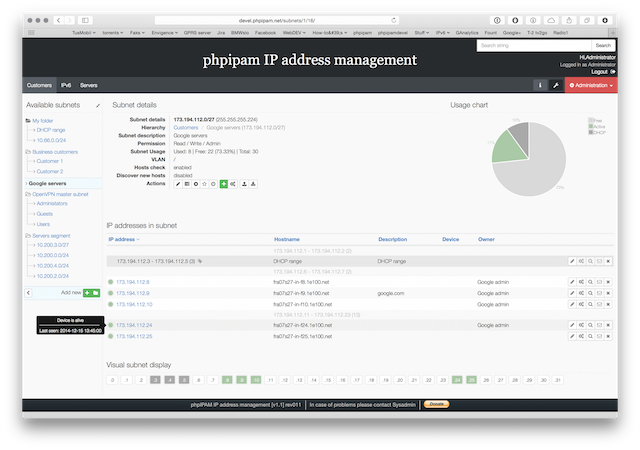Edit the DHCP range row
This screenshot has width=640, height=450.
tap(572, 261)
